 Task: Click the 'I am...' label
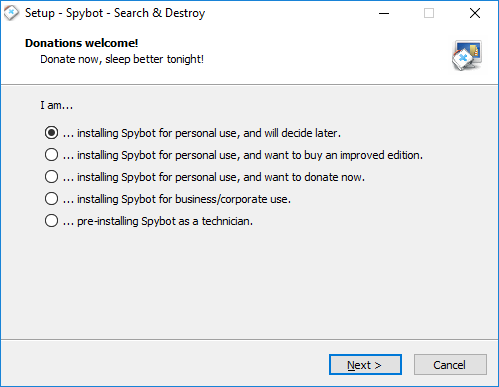coord(57,105)
